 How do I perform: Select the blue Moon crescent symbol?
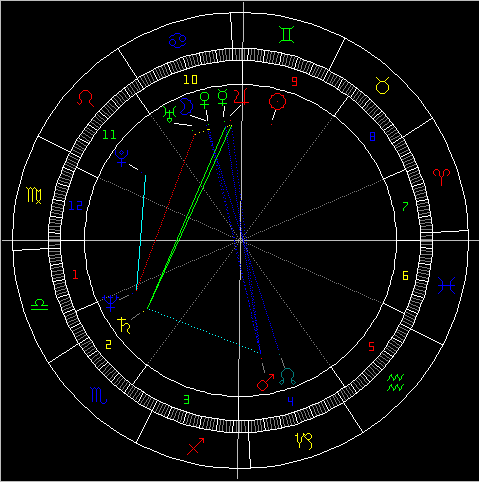point(186,107)
